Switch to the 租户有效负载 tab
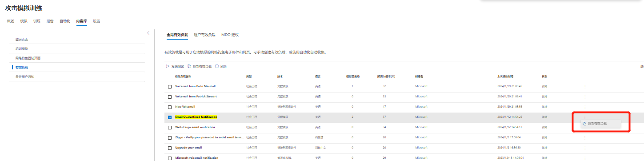This screenshot has width=644, height=161. tap(205, 34)
